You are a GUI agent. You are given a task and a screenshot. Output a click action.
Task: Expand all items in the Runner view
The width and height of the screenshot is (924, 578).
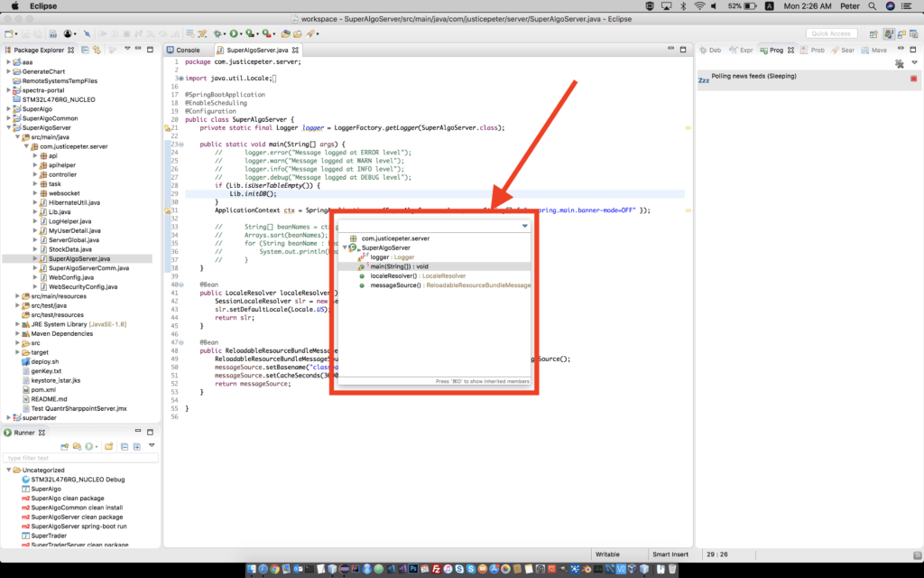(137, 446)
